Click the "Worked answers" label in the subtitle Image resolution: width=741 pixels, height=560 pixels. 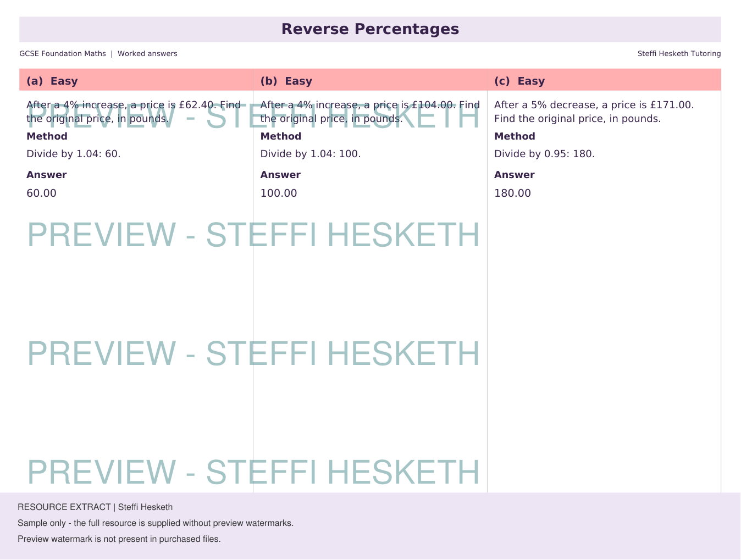147,54
